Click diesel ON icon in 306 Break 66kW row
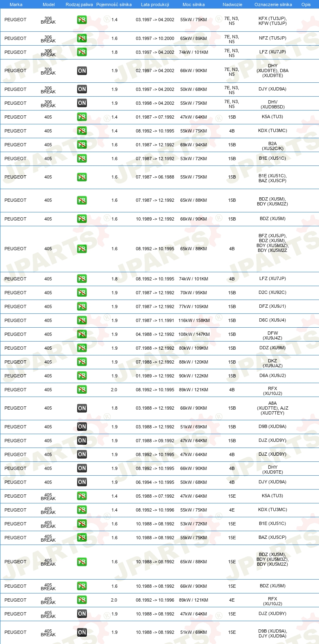 point(82,71)
